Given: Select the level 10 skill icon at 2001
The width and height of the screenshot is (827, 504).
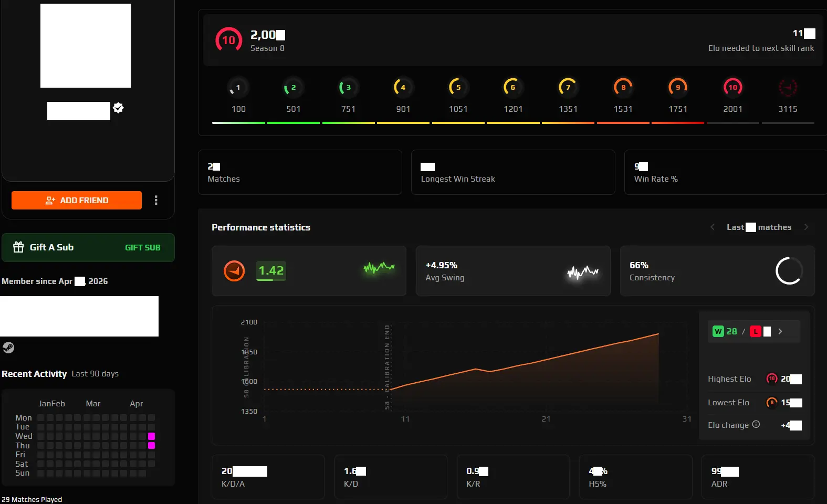Looking at the screenshot, I should (733, 87).
